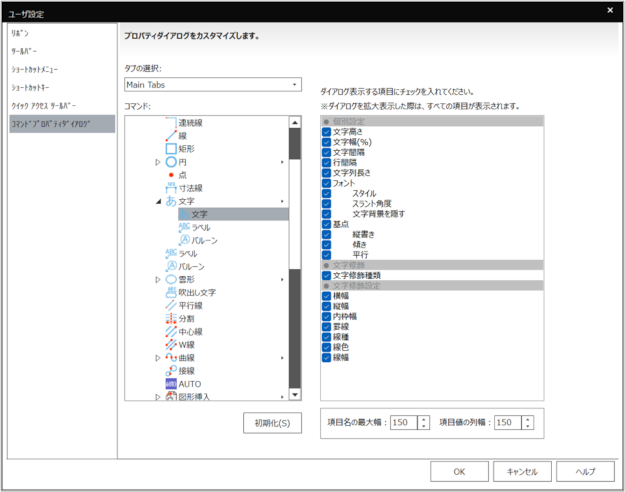This screenshot has width=625, height=492.
Task: Collapse the 文字 text tree node
Action: (x=157, y=201)
